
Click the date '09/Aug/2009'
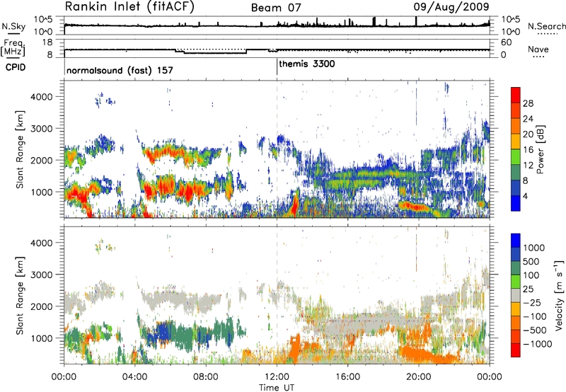click(x=451, y=7)
